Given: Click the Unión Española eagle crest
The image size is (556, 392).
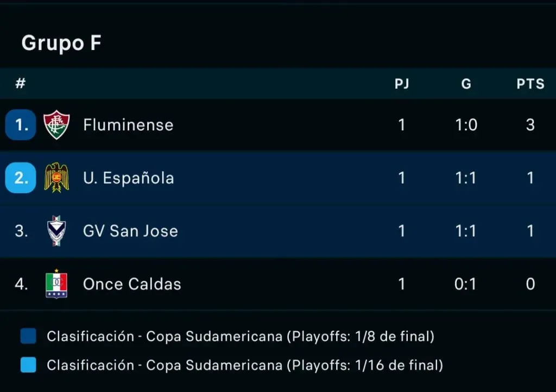Looking at the screenshot, I should tap(56, 178).
